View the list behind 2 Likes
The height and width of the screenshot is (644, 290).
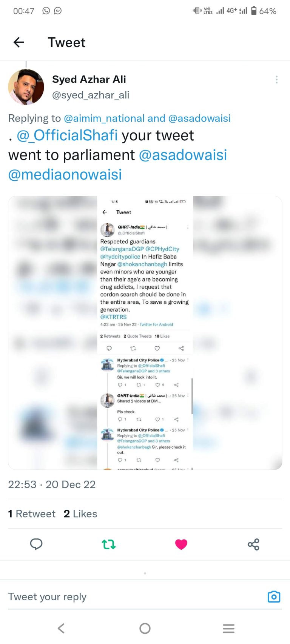80,514
